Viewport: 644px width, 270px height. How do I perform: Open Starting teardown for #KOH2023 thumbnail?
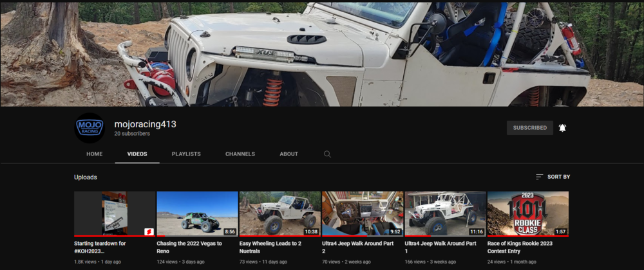tap(115, 213)
